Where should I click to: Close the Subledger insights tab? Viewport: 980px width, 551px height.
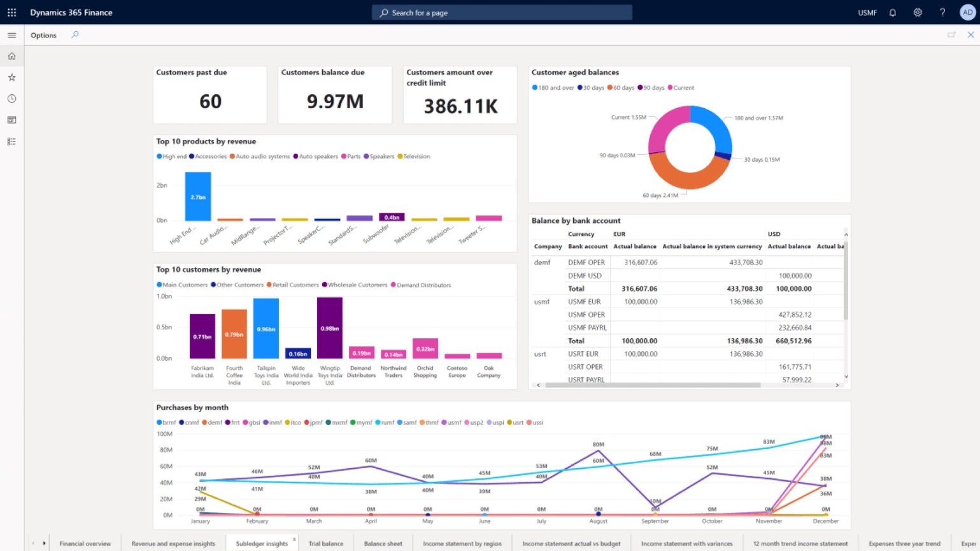pos(294,538)
